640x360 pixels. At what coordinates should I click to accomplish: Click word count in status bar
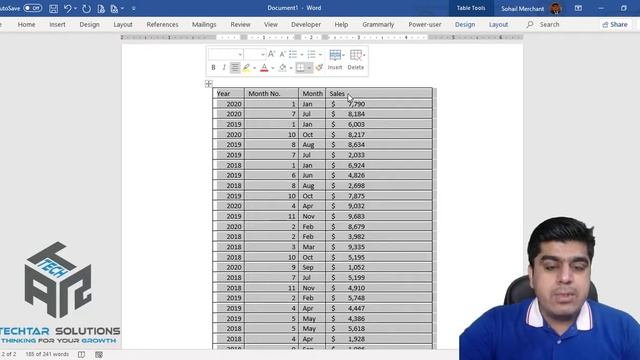pos(47,354)
